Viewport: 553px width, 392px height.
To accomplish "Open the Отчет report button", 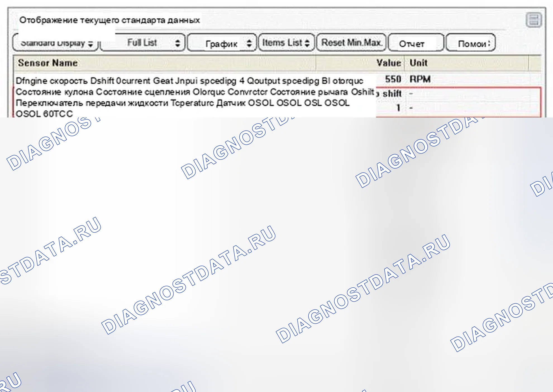I will tap(416, 43).
